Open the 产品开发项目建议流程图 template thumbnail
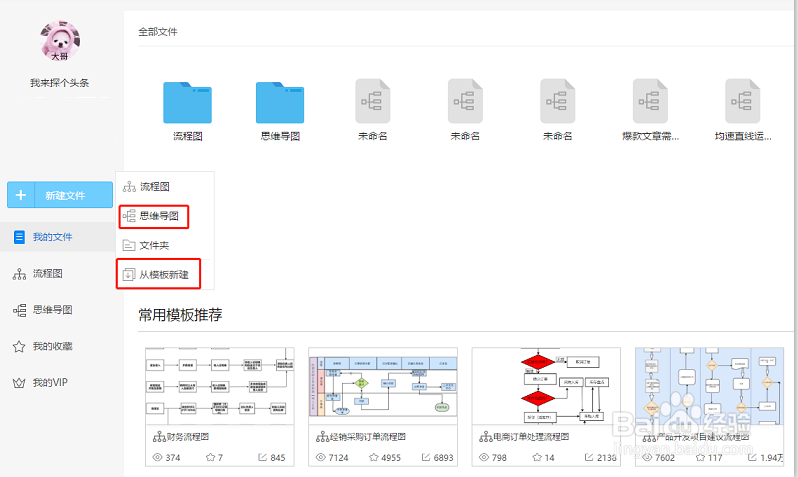Screen dimensions: 798x477 (x=709, y=386)
